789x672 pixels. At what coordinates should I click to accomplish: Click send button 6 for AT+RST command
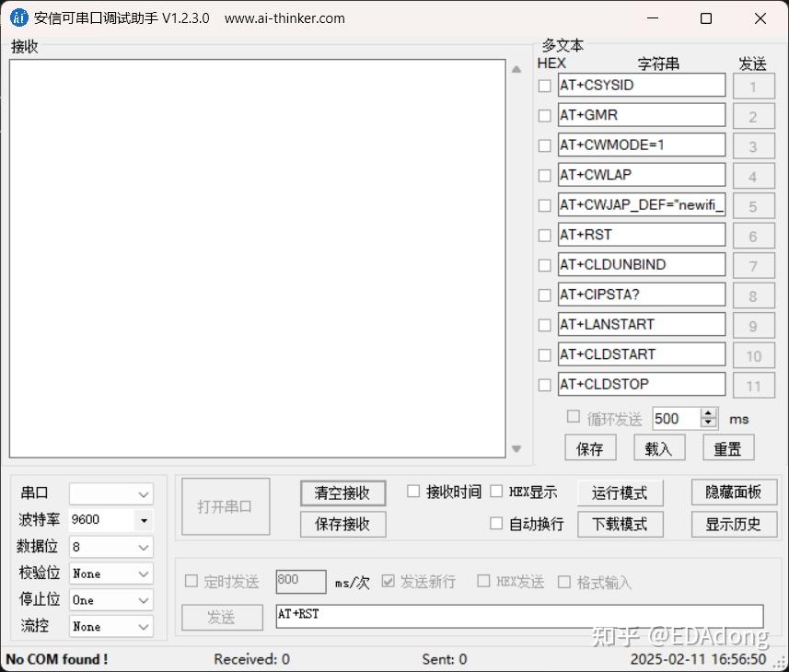pos(754,235)
